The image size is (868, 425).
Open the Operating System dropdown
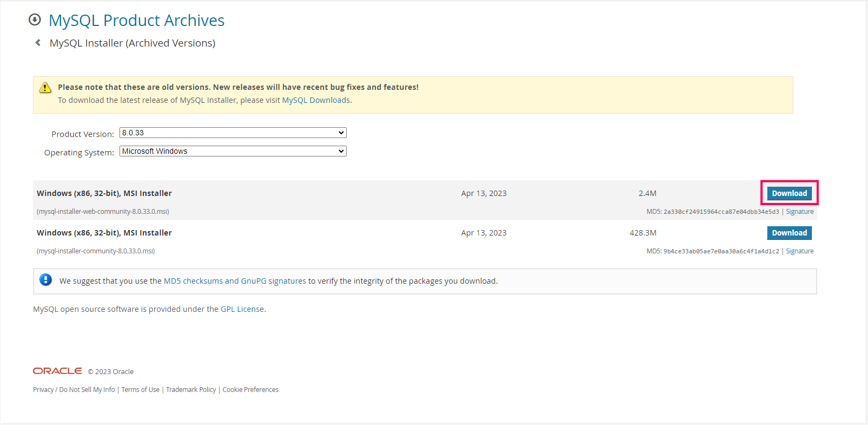pos(233,151)
